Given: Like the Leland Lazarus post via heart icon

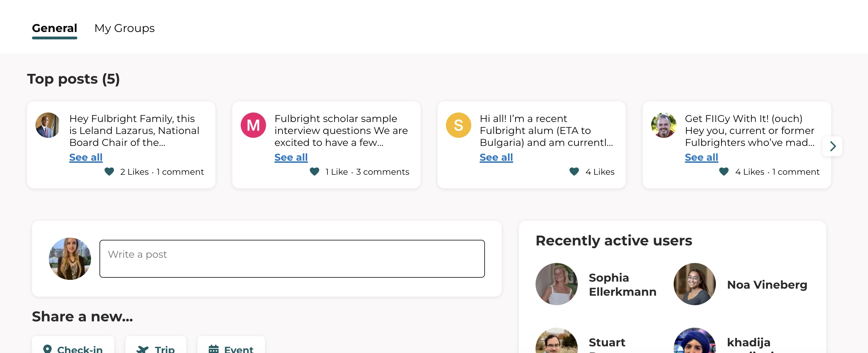Looking at the screenshot, I should pyautogui.click(x=109, y=172).
